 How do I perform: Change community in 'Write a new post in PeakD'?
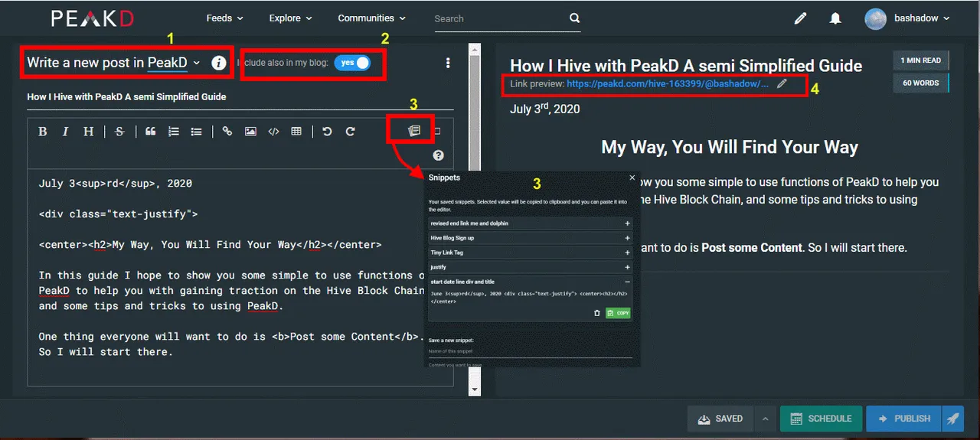point(175,63)
